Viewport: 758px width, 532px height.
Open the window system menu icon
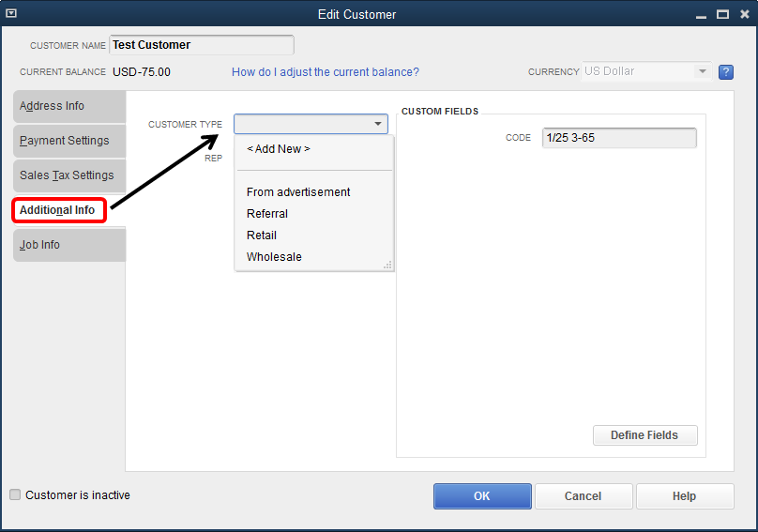point(11,13)
